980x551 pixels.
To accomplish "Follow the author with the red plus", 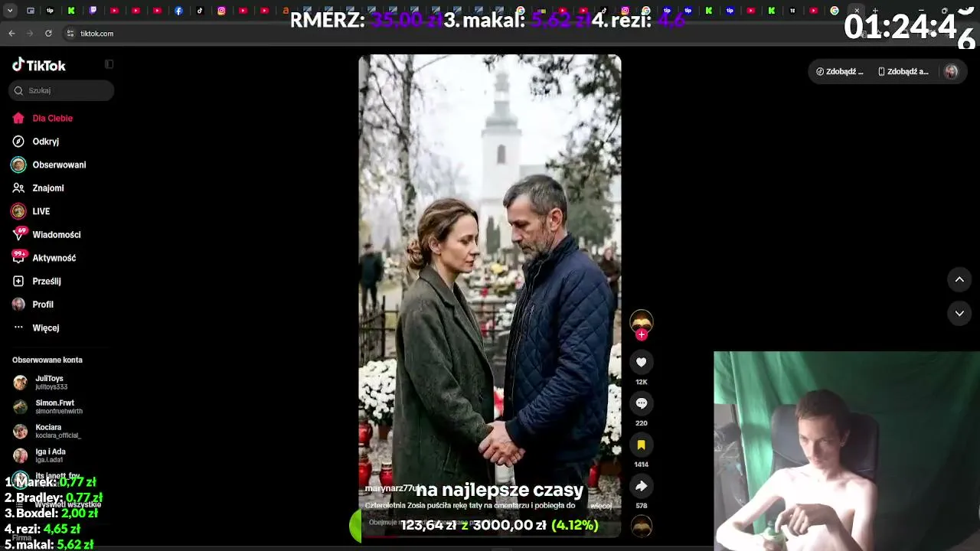I will [x=642, y=334].
